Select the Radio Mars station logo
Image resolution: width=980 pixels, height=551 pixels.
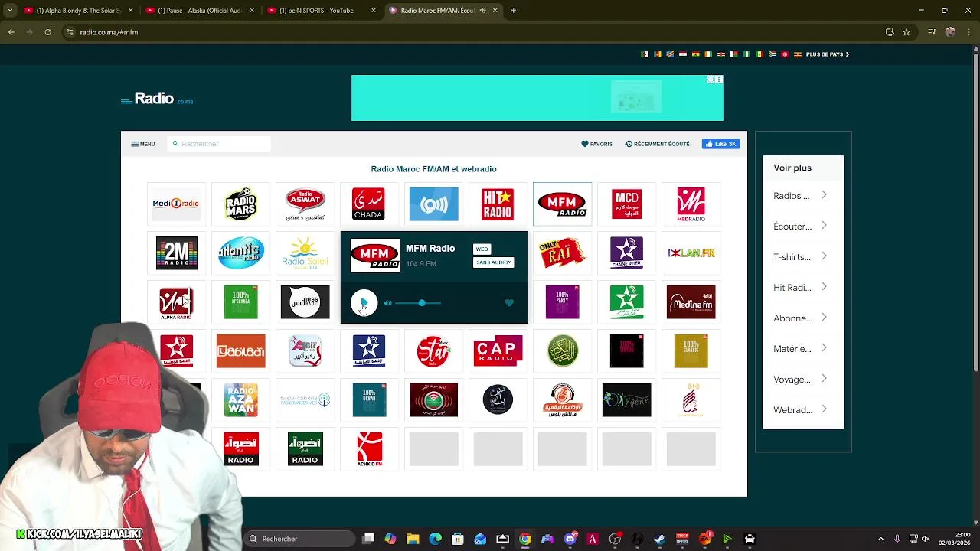(x=240, y=204)
